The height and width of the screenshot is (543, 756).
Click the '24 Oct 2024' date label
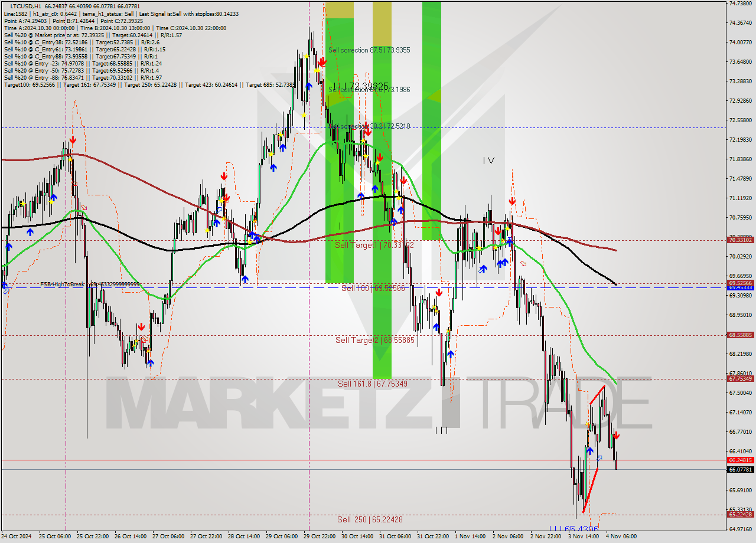15,536
